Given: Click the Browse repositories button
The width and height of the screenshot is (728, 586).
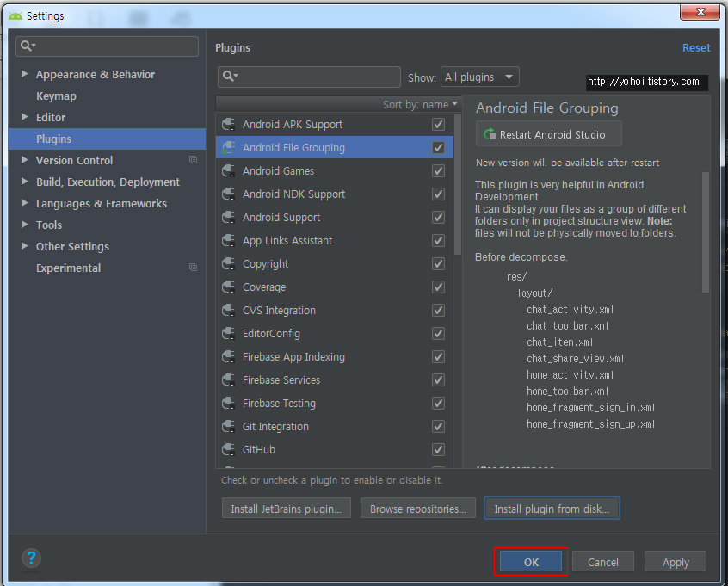Looking at the screenshot, I should 418,509.
